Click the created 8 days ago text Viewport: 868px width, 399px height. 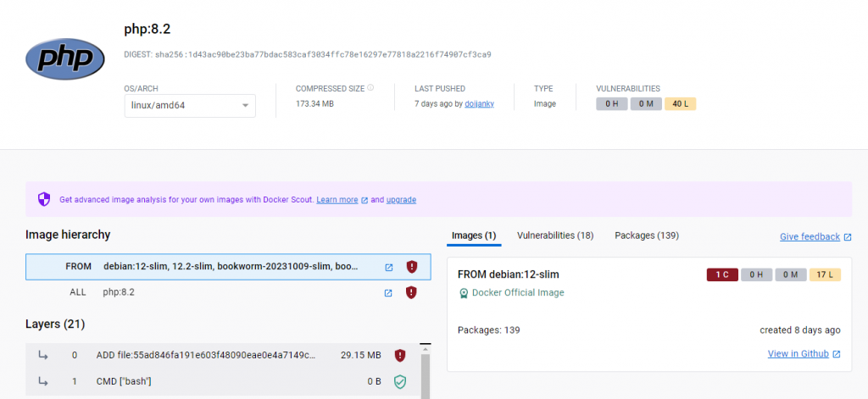pyautogui.click(x=800, y=330)
